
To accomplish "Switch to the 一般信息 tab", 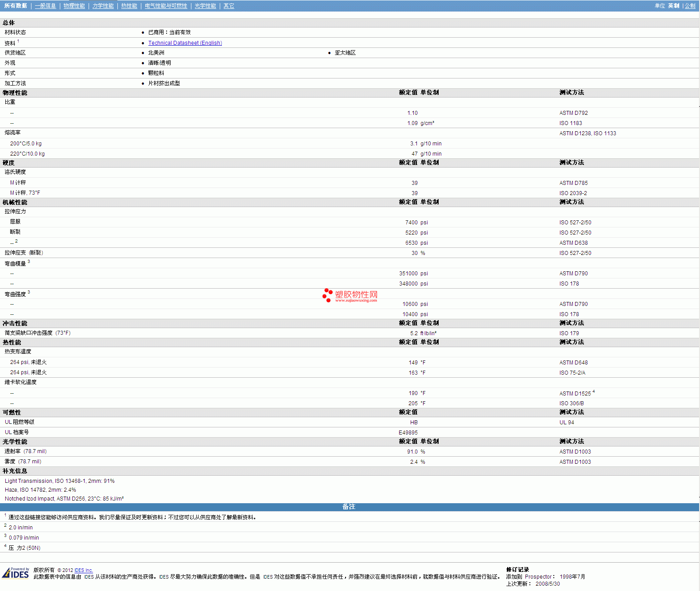I will click(45, 6).
